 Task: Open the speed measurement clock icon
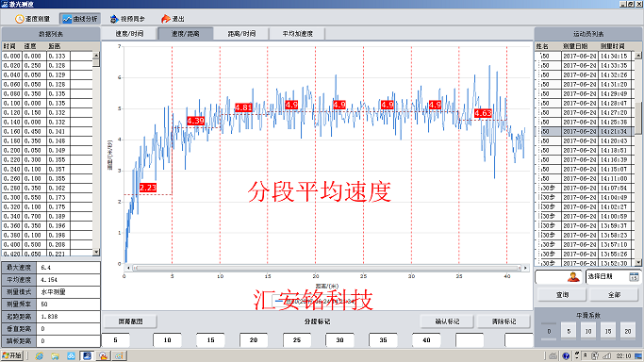19,19
